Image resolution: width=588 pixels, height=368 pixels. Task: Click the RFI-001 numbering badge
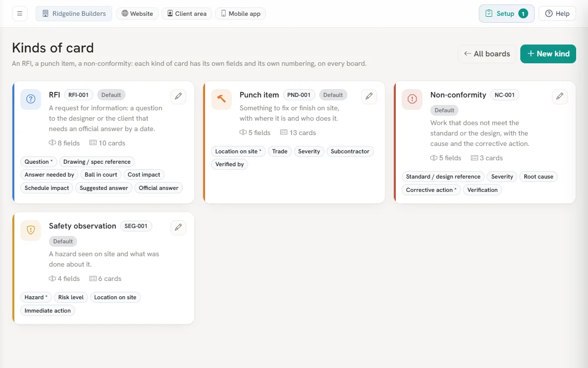[79, 95]
